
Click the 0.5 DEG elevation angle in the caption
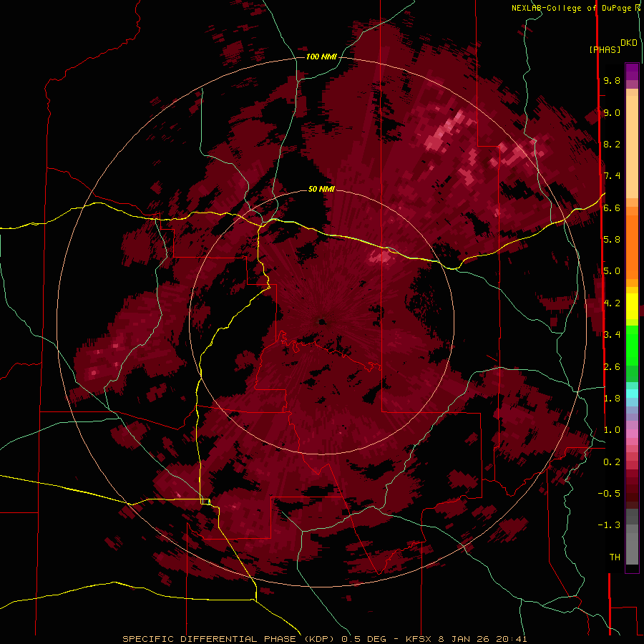coord(364,639)
